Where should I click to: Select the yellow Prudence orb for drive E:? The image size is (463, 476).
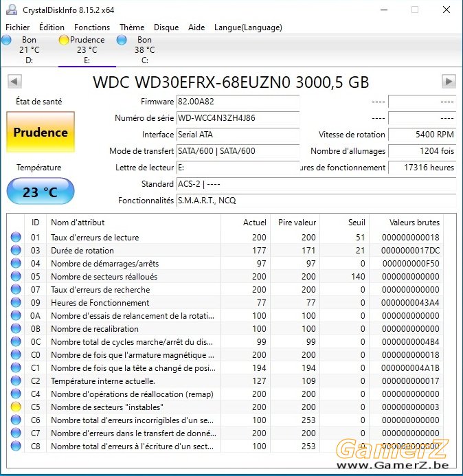(64, 40)
